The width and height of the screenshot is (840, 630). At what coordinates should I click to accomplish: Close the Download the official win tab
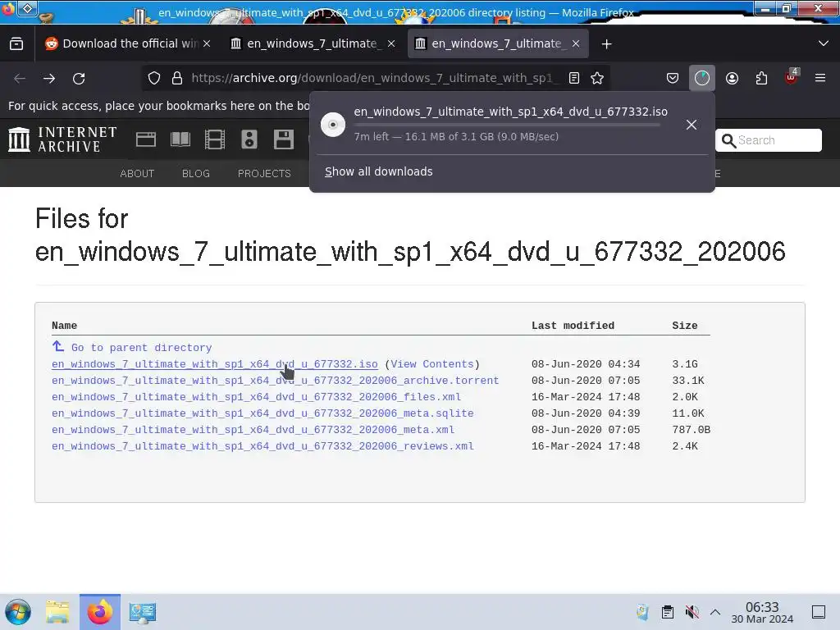click(207, 44)
